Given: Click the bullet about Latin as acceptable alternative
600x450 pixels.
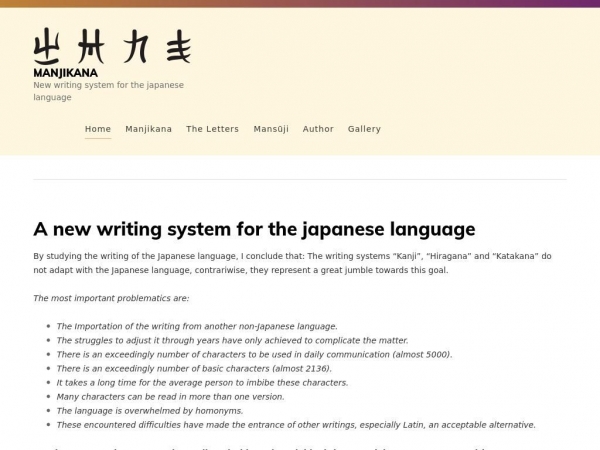Looking at the screenshot, I should [296, 424].
